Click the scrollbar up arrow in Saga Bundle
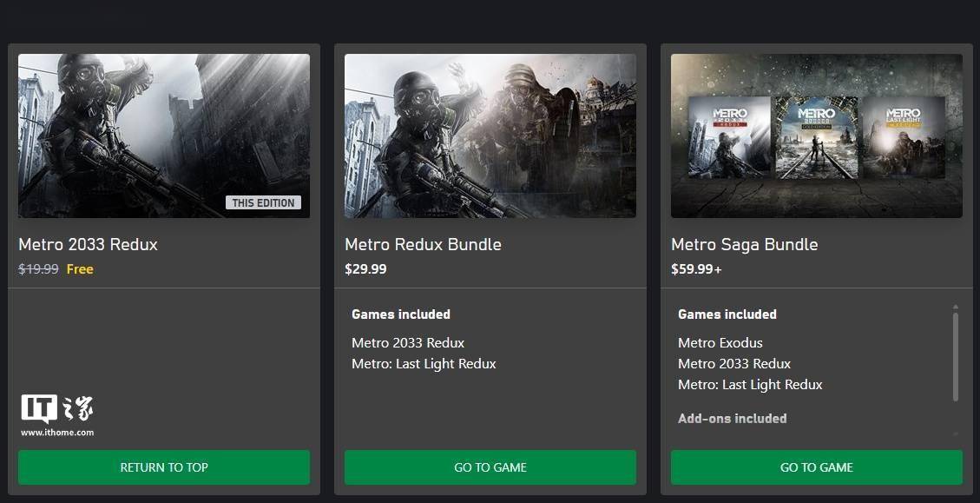The height and width of the screenshot is (503, 980). pyautogui.click(x=955, y=308)
